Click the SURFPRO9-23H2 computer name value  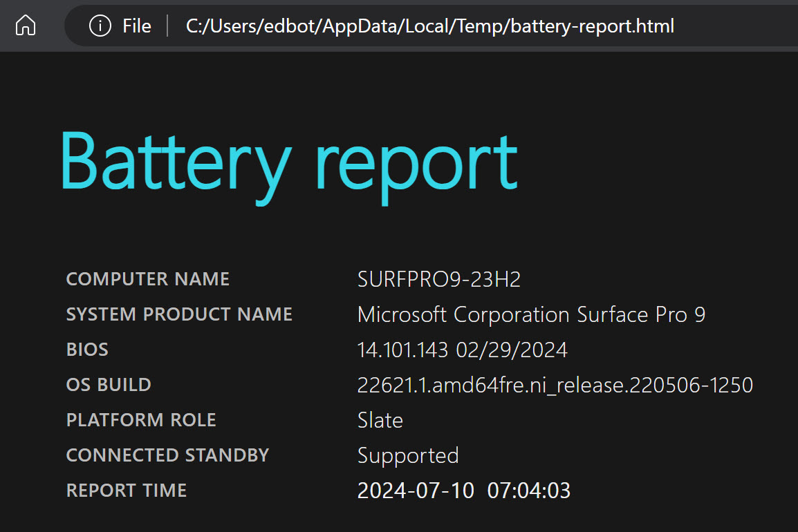438,279
